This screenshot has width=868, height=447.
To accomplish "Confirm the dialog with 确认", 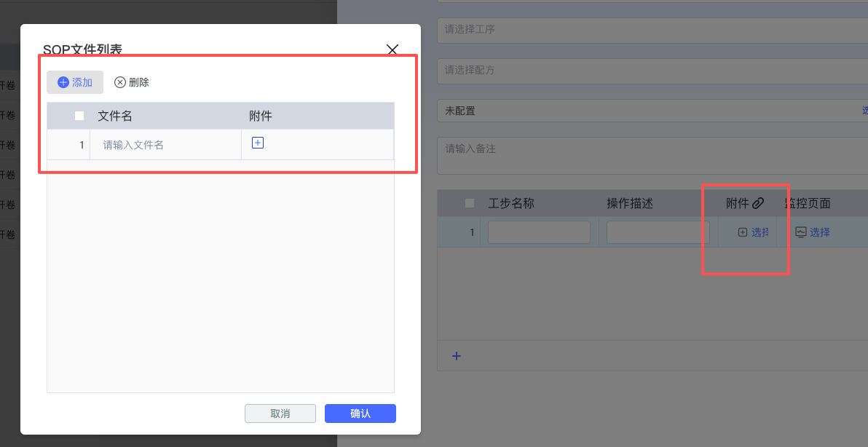I will [360, 414].
